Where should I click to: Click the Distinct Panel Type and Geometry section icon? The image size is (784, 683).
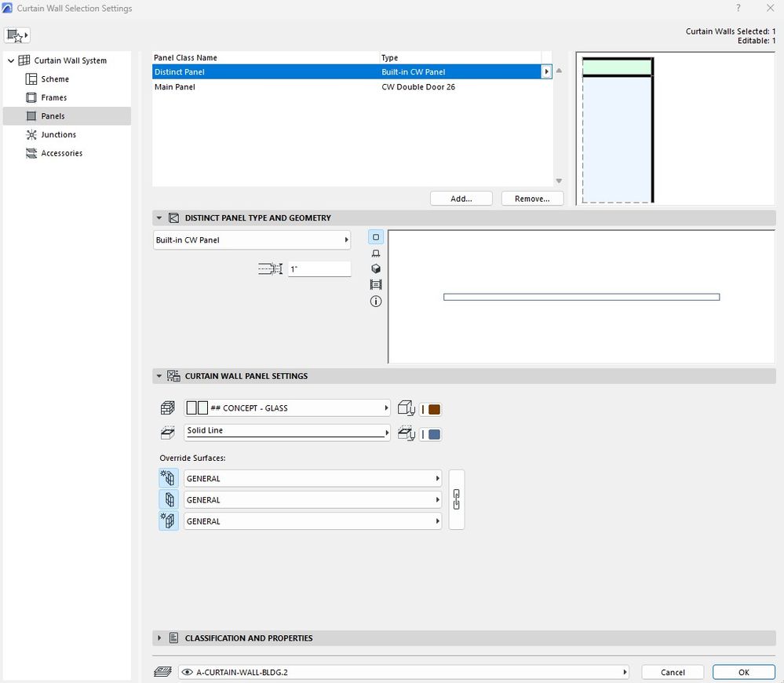[174, 218]
